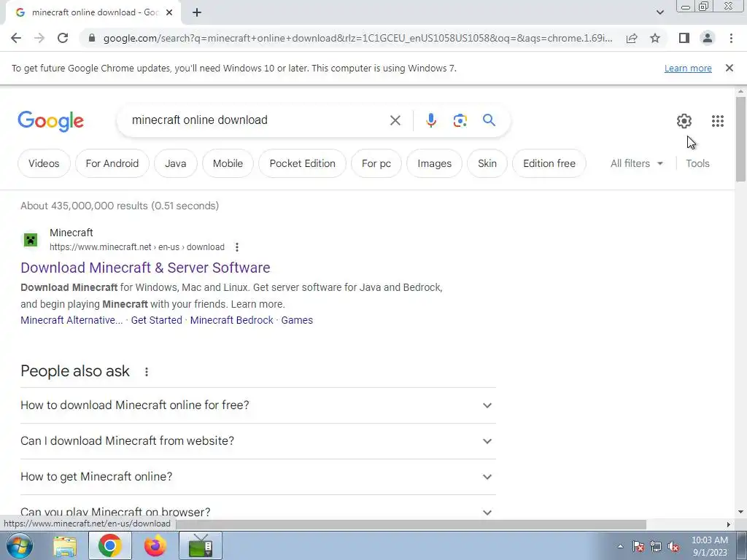The height and width of the screenshot is (560, 747).
Task: Open Chrome's three-dot menu
Action: pos(731,38)
